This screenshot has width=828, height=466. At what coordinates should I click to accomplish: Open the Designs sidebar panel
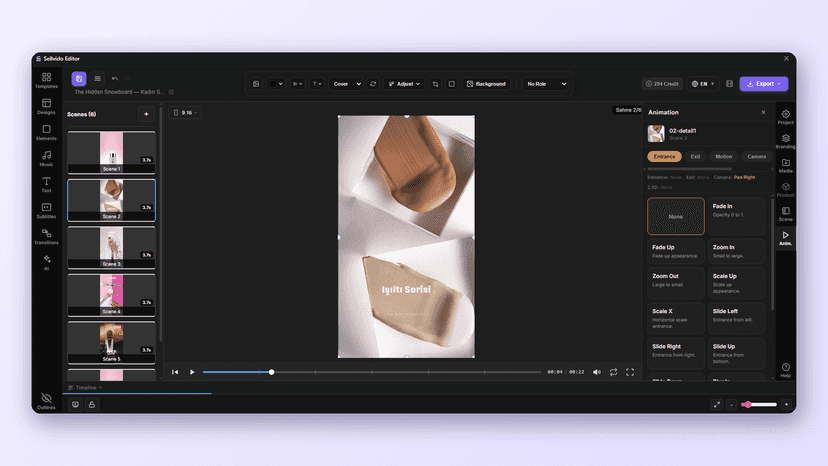(46, 106)
